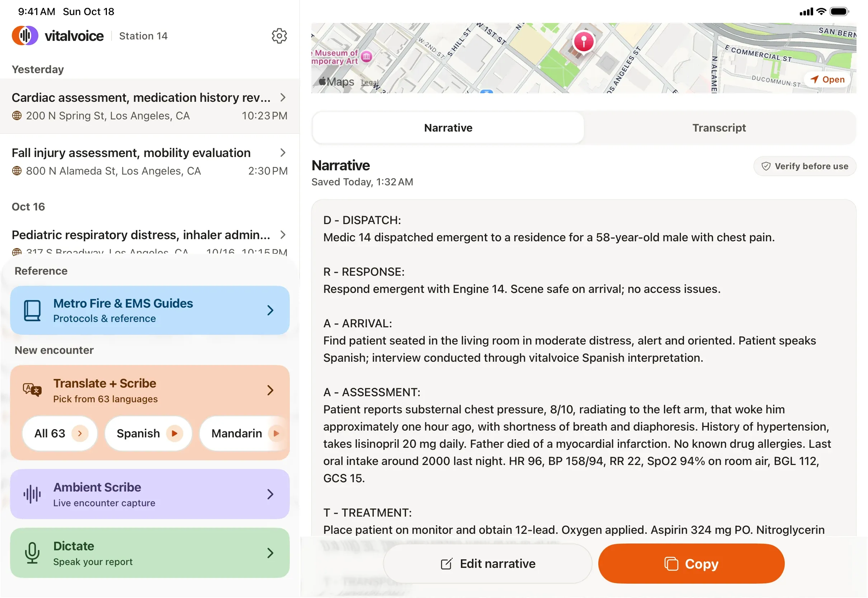Click the Edit narrative button label

point(497,564)
